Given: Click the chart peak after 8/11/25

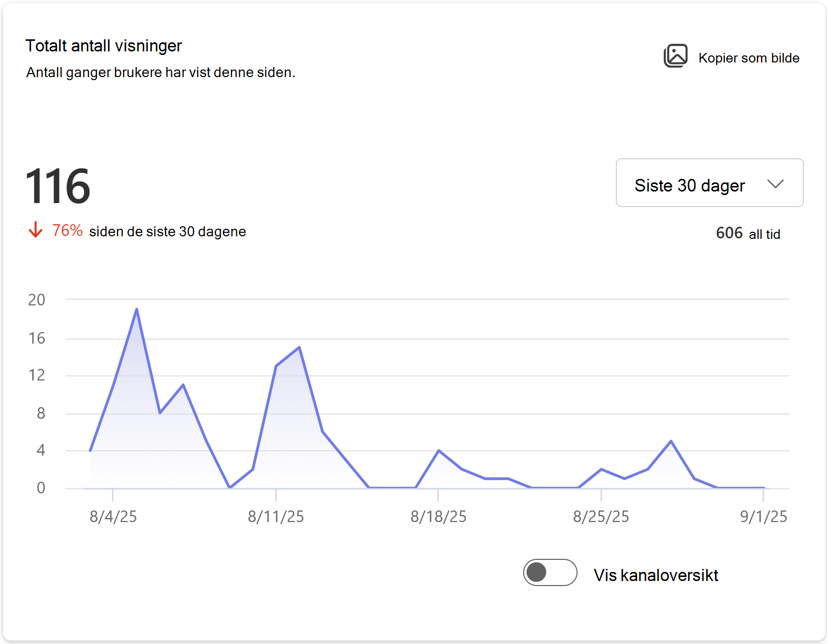Looking at the screenshot, I should 299,347.
